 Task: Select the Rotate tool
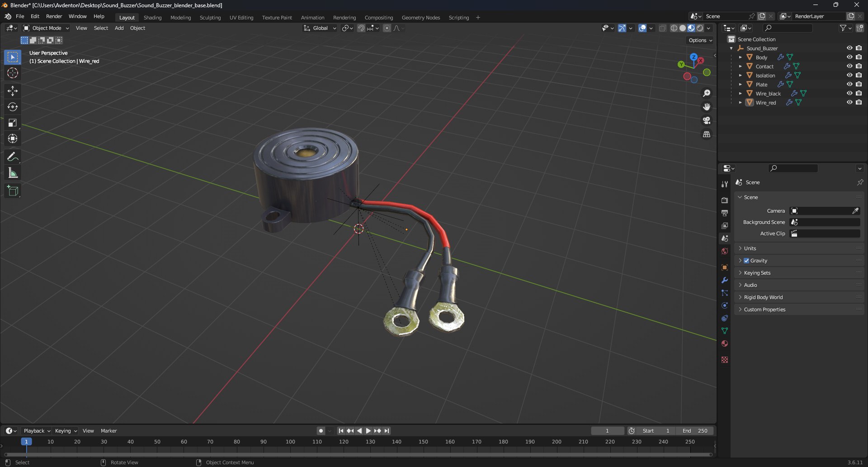tap(13, 107)
